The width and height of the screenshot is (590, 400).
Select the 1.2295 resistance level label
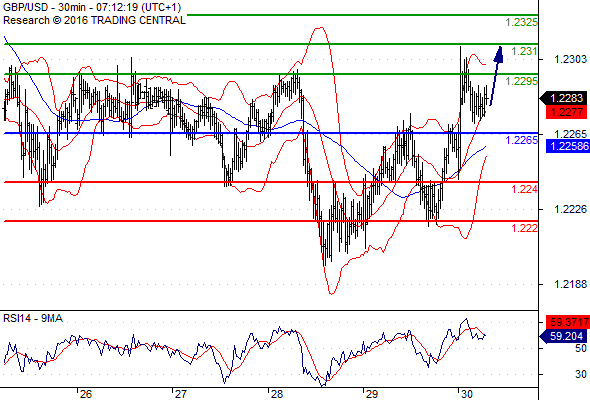tap(521, 81)
